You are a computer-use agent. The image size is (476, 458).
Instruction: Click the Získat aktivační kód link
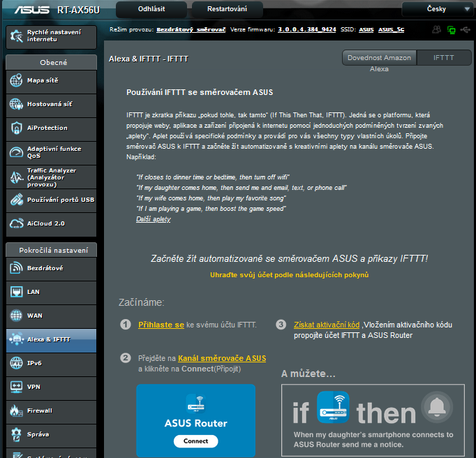tap(327, 325)
